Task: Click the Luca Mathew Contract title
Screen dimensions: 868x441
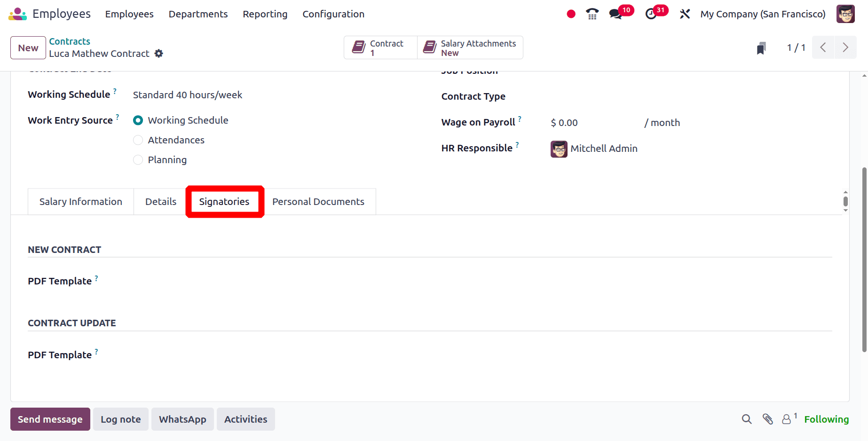Action: pos(99,54)
